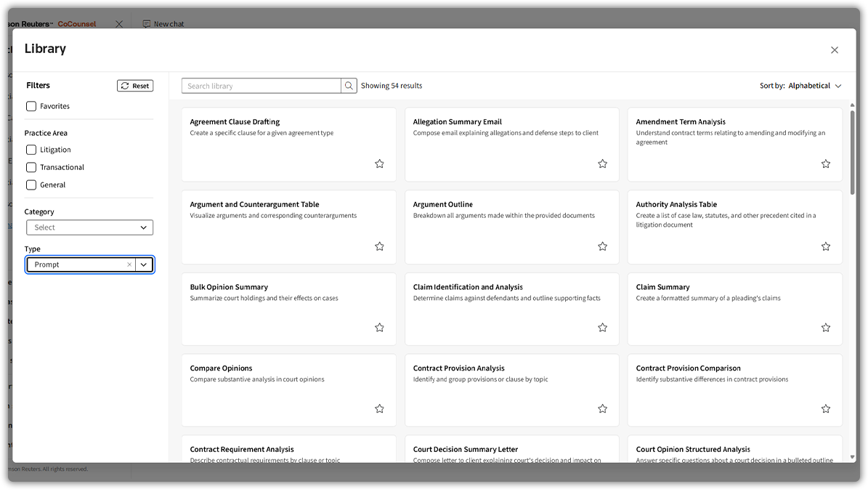Viewport: 868px width, 497px height.
Task: Click into the Search library field
Action: click(261, 86)
